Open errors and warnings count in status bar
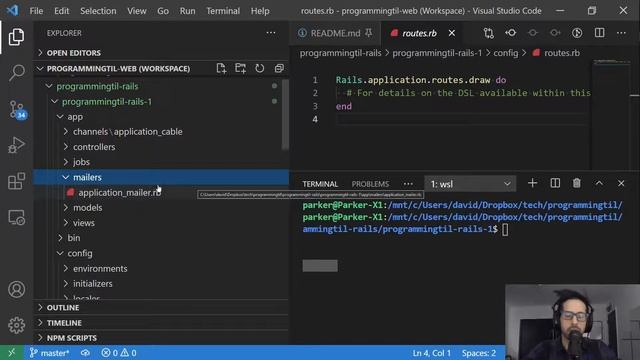This screenshot has width=640, height=360. click(x=119, y=353)
